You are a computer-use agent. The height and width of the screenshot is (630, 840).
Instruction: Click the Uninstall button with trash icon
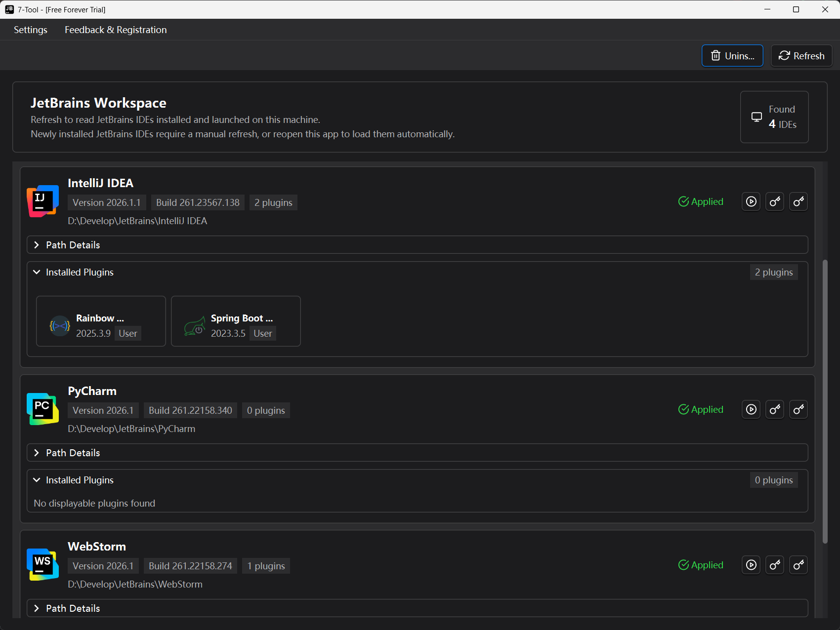click(x=732, y=56)
